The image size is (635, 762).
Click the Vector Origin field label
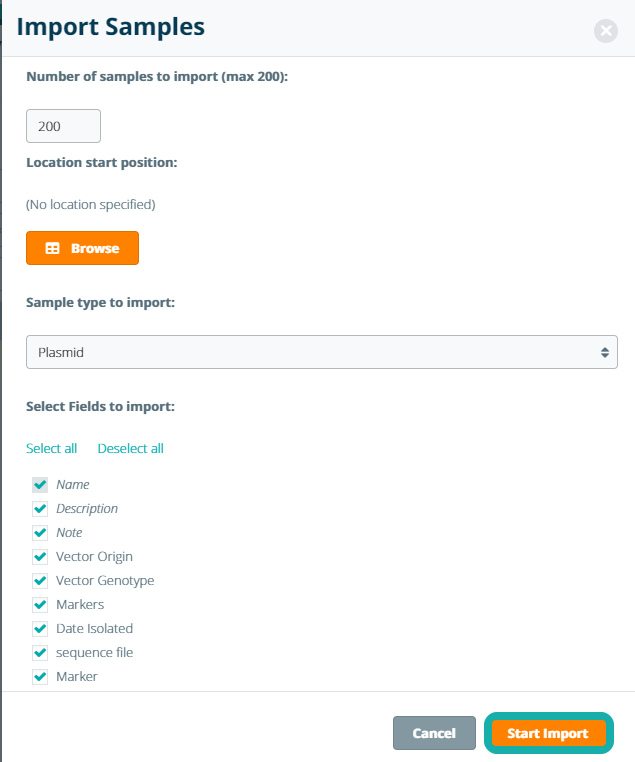(x=94, y=557)
